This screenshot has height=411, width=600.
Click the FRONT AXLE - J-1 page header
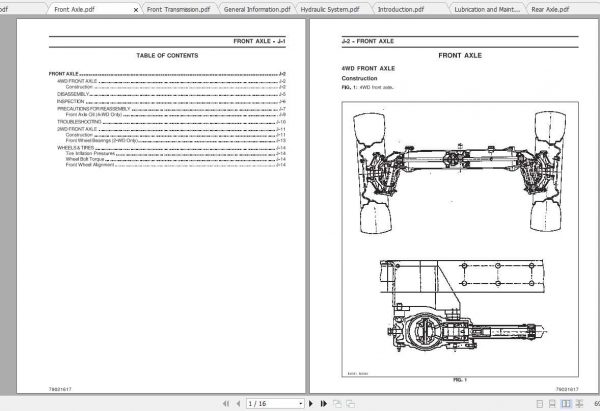click(x=259, y=41)
